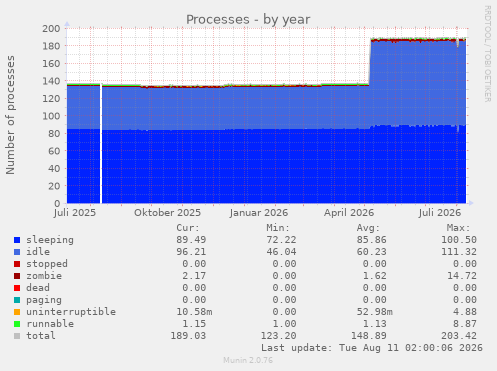Click the 'Max:' column header
The width and height of the screenshot is (497, 371).
tap(459, 228)
